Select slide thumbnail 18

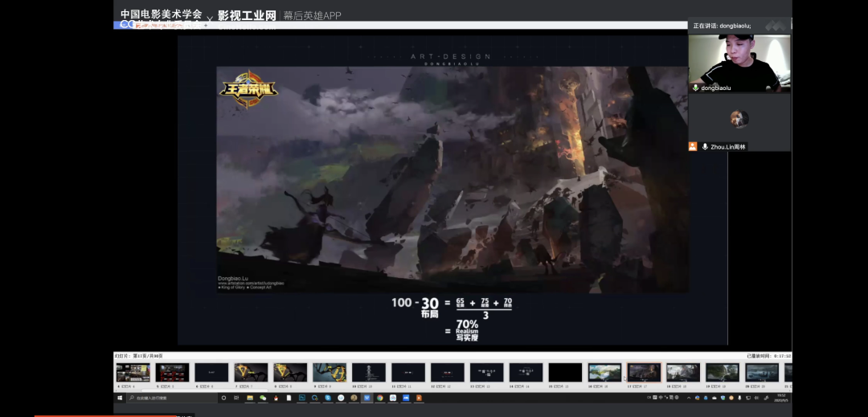683,373
